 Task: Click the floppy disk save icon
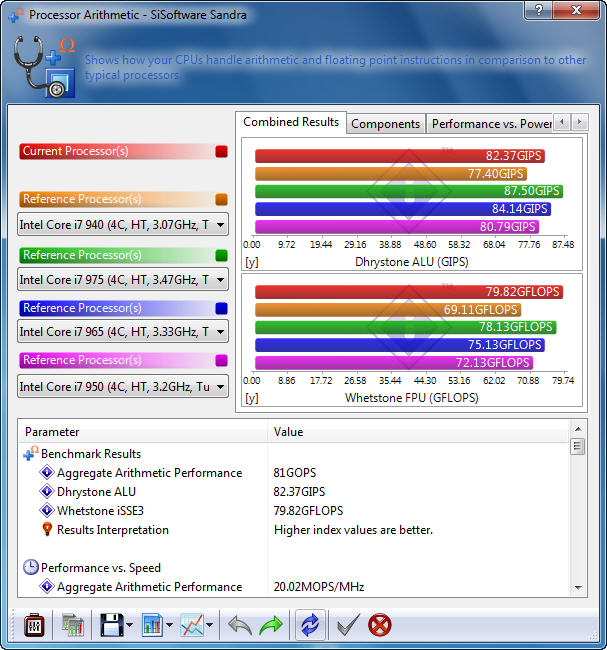click(x=111, y=625)
